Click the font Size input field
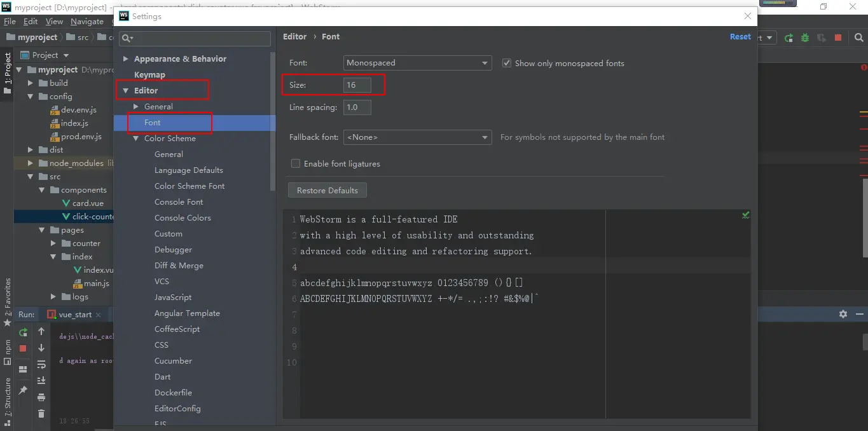The width and height of the screenshot is (868, 431). 357,85
